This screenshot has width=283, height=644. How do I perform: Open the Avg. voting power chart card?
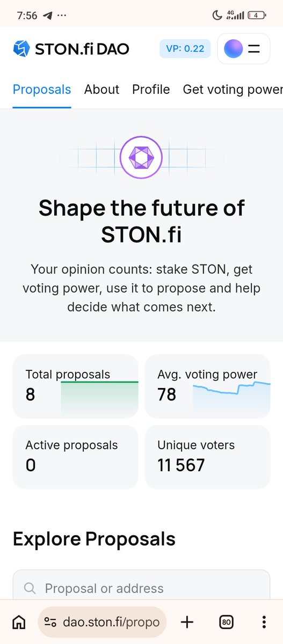pyautogui.click(x=207, y=386)
